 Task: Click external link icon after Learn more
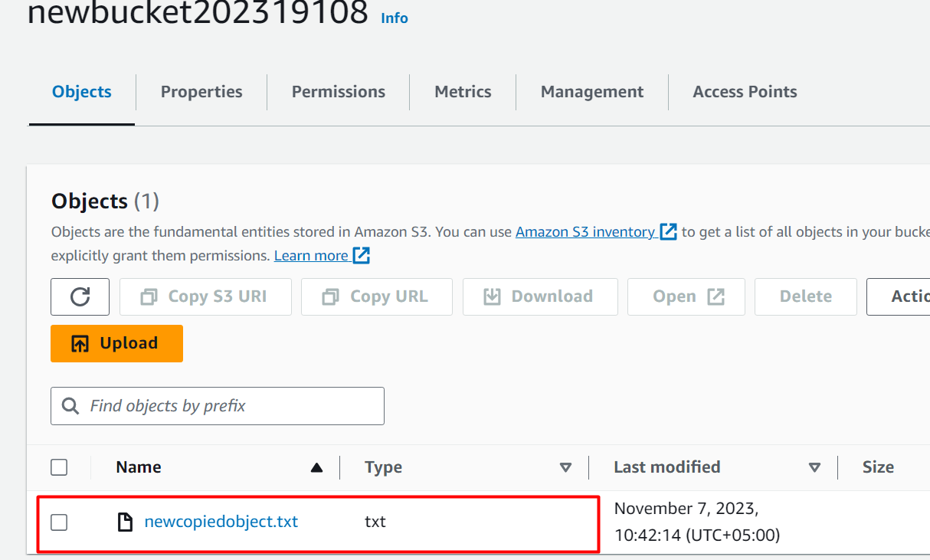pos(362,255)
